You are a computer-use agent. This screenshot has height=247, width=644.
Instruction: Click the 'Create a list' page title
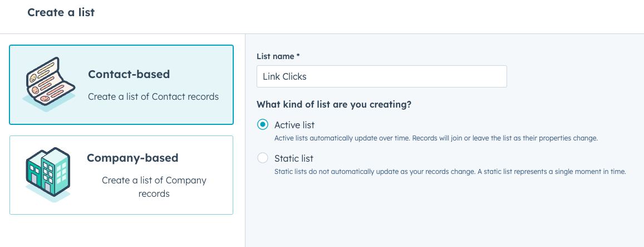61,12
